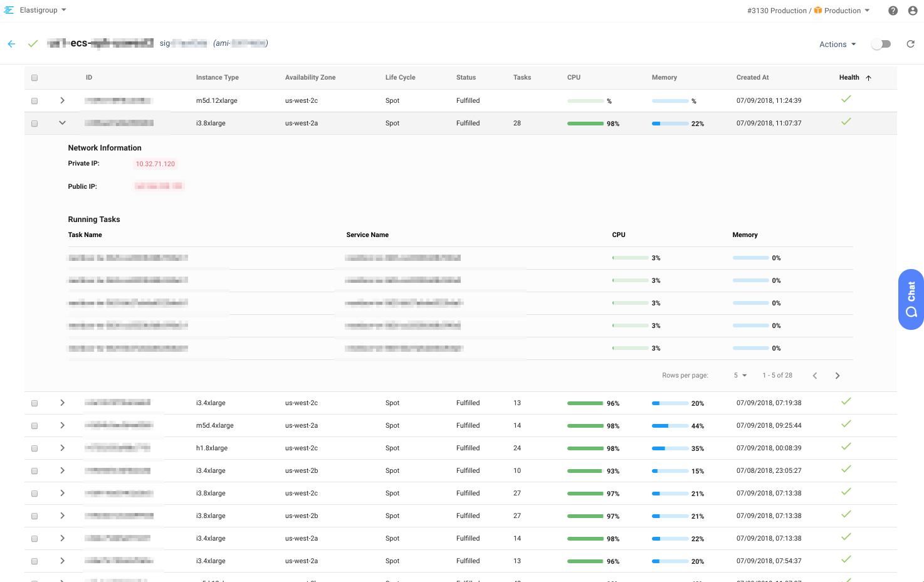Click the Health column sort arrow
The image size is (924, 582).
pos(868,78)
